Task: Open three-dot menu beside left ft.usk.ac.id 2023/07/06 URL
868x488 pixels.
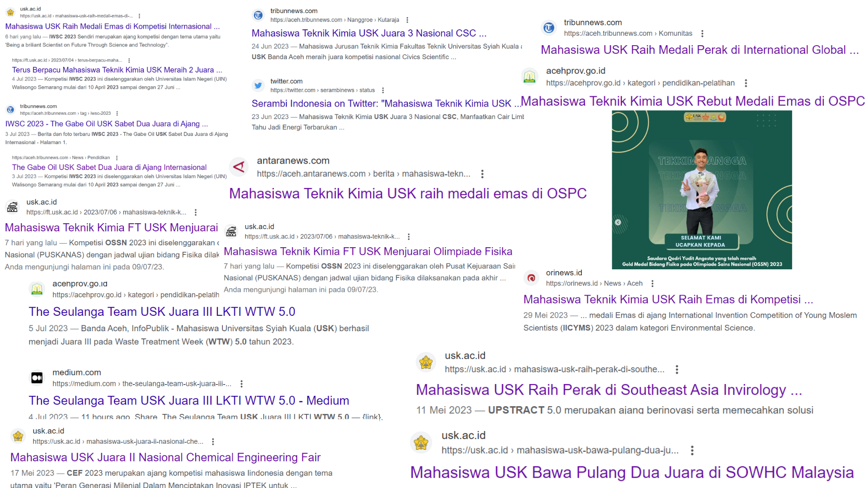Action: [x=195, y=212]
